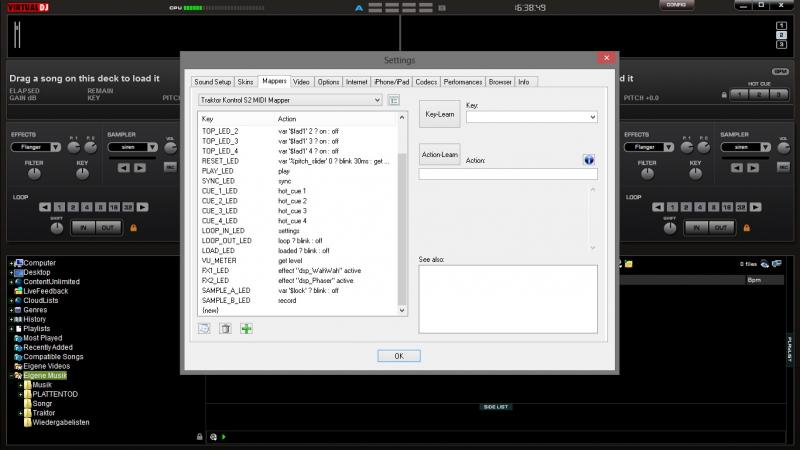This screenshot has width=800, height=450.
Task: Click the mapper options icon beside Traktor dropdown
Action: tap(394, 101)
